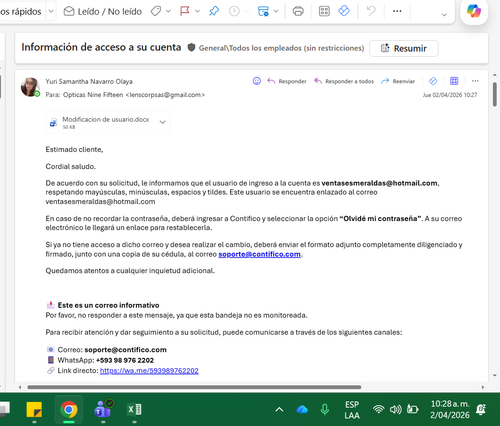Open the categorize tag dropdown arrow

pyautogui.click(x=168, y=12)
